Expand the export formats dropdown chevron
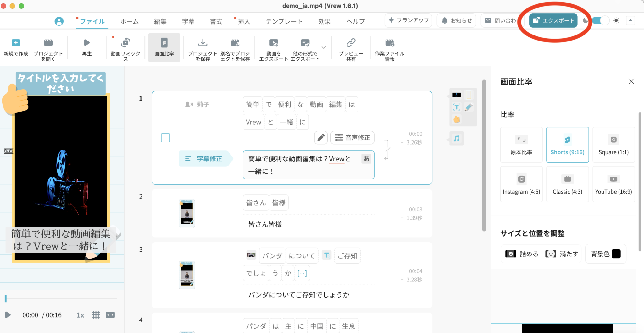This screenshot has width=644, height=333. 324,48
